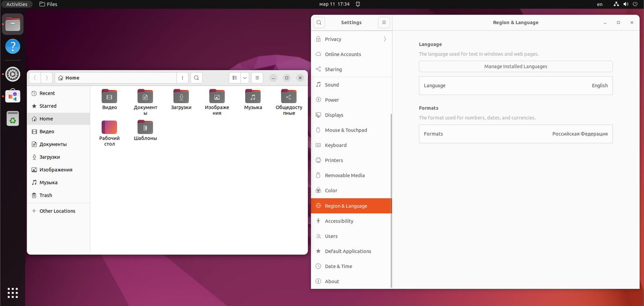Select Color in Settings sidebar
The width and height of the screenshot is (644, 306).
tap(351, 190)
